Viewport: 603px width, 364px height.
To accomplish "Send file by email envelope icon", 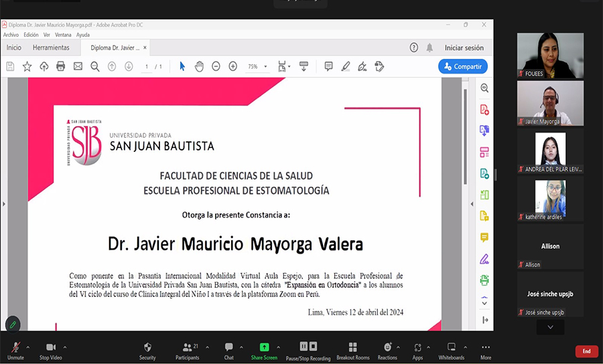I will click(x=78, y=66).
